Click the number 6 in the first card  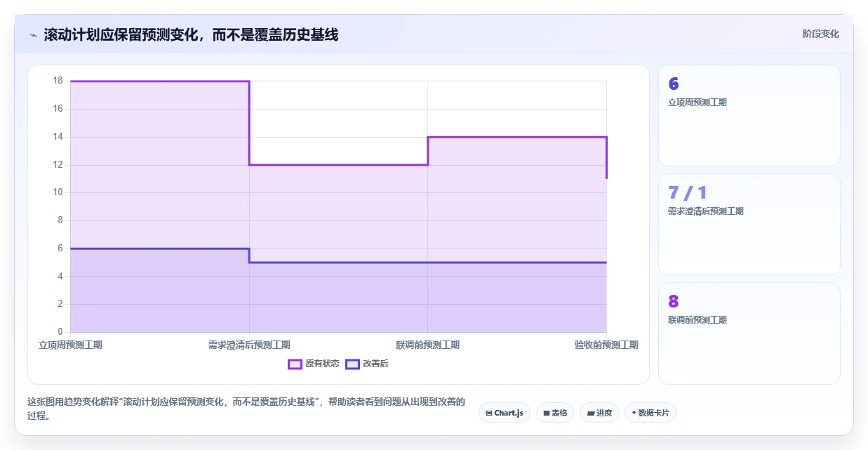pos(674,84)
